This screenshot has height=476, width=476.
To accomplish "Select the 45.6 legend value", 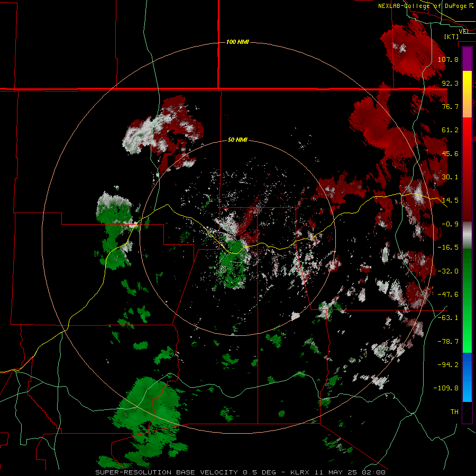I will [x=450, y=153].
